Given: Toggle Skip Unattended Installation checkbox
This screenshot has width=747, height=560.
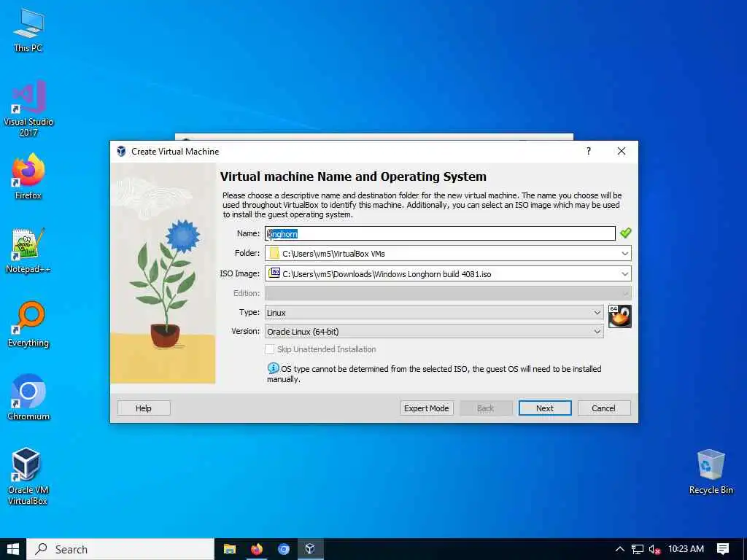Looking at the screenshot, I should pyautogui.click(x=270, y=349).
